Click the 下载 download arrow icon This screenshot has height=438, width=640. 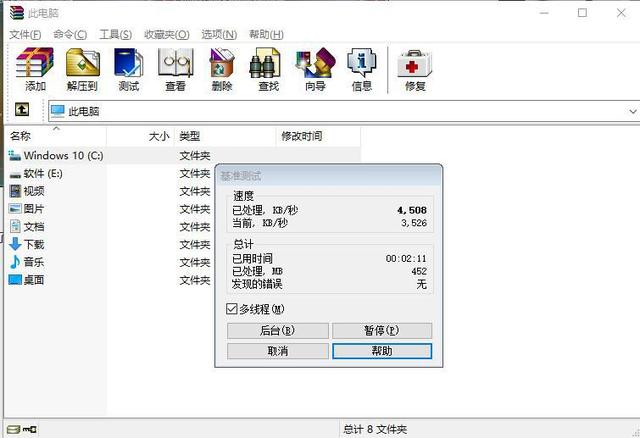point(15,244)
